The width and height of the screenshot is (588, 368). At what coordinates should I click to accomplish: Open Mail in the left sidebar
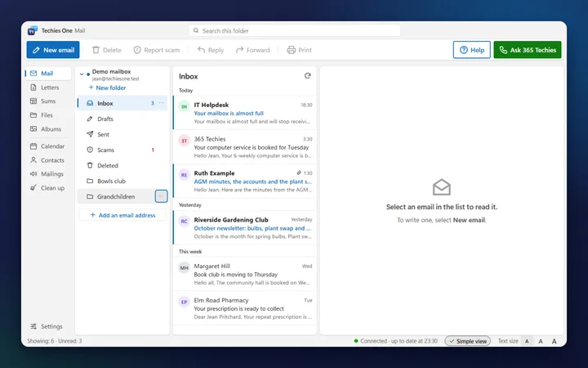coord(48,74)
